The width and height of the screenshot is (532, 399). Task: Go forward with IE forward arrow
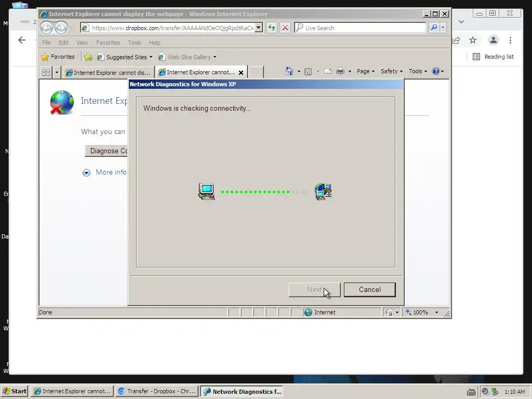[61, 28]
